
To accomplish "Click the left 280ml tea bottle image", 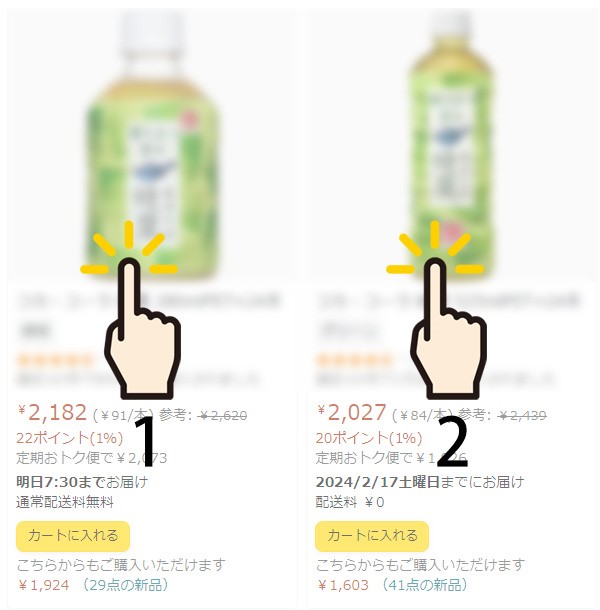I will coord(152,144).
